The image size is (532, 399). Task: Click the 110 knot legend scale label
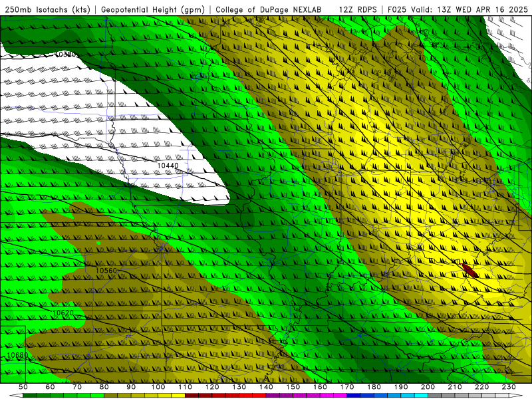coord(186,387)
